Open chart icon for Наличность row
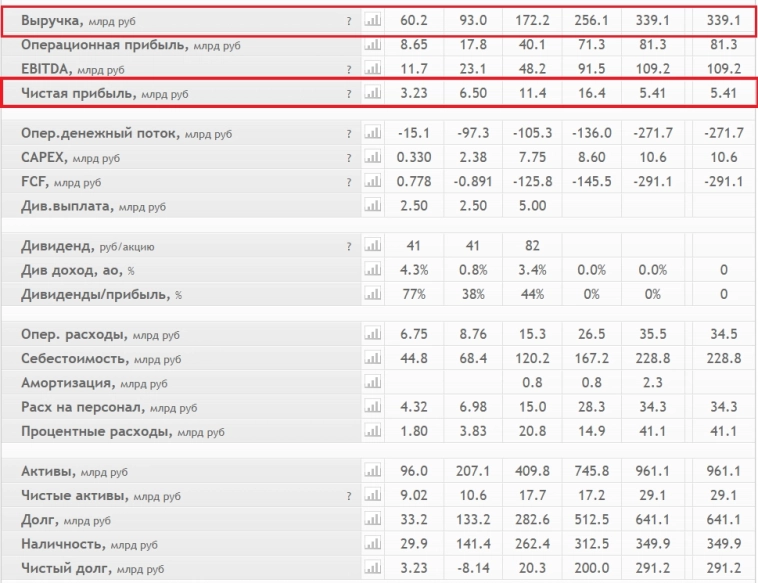This screenshot has height=583, width=758. 372,544
